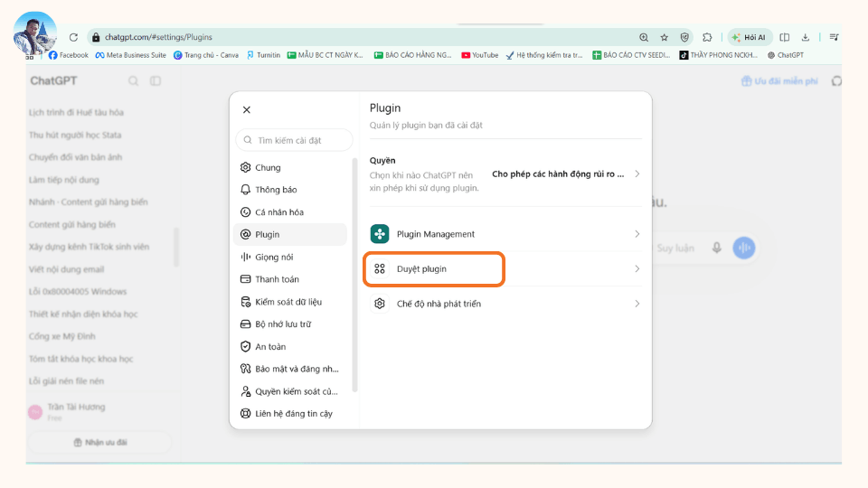The height and width of the screenshot is (488, 868).
Task: Click the Duyệt plugin grid icon
Action: 380,269
